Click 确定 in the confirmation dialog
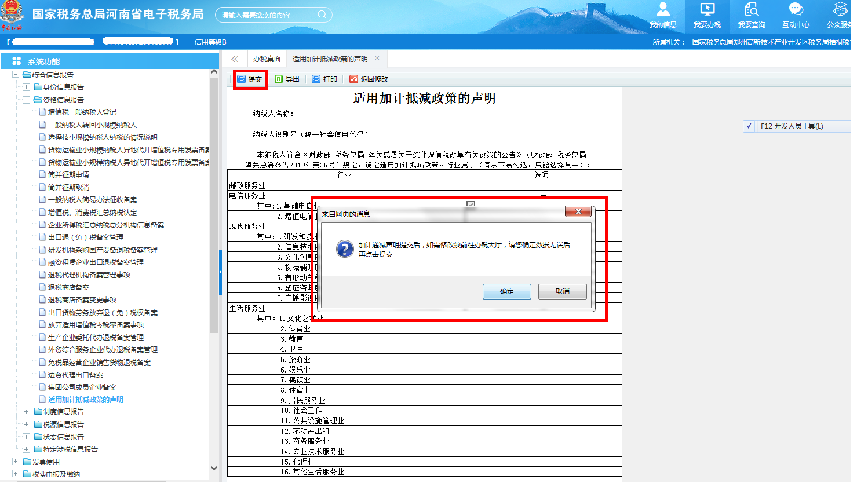 tap(506, 291)
